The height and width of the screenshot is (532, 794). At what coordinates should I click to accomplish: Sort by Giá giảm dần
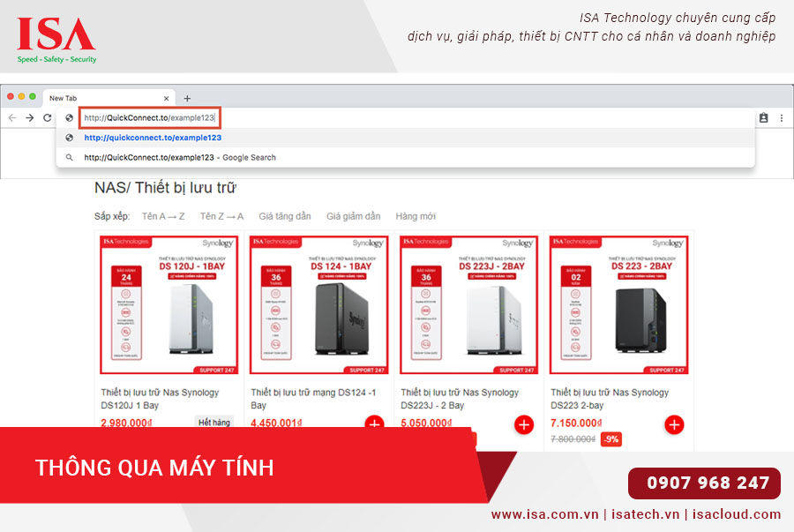click(x=353, y=216)
